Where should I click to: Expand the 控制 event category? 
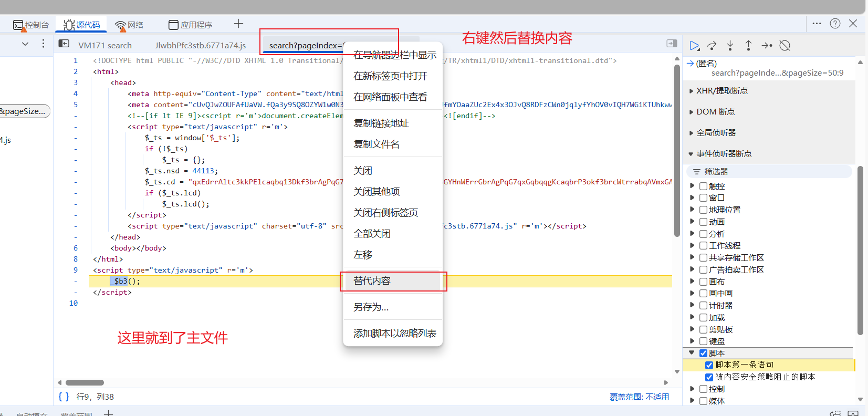click(x=692, y=389)
